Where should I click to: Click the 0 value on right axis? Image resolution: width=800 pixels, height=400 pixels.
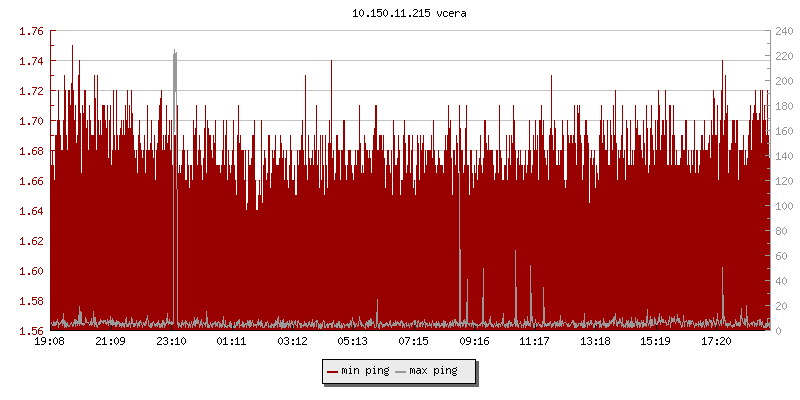[775, 331]
